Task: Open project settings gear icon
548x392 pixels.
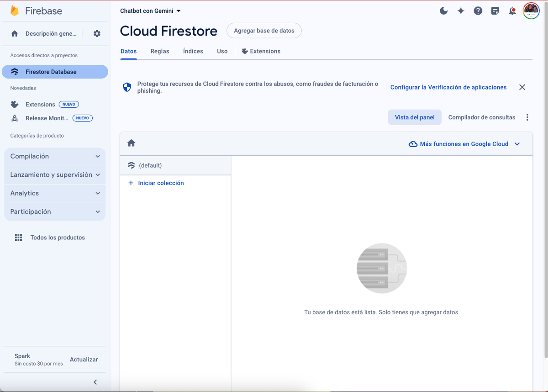Action: coord(96,33)
